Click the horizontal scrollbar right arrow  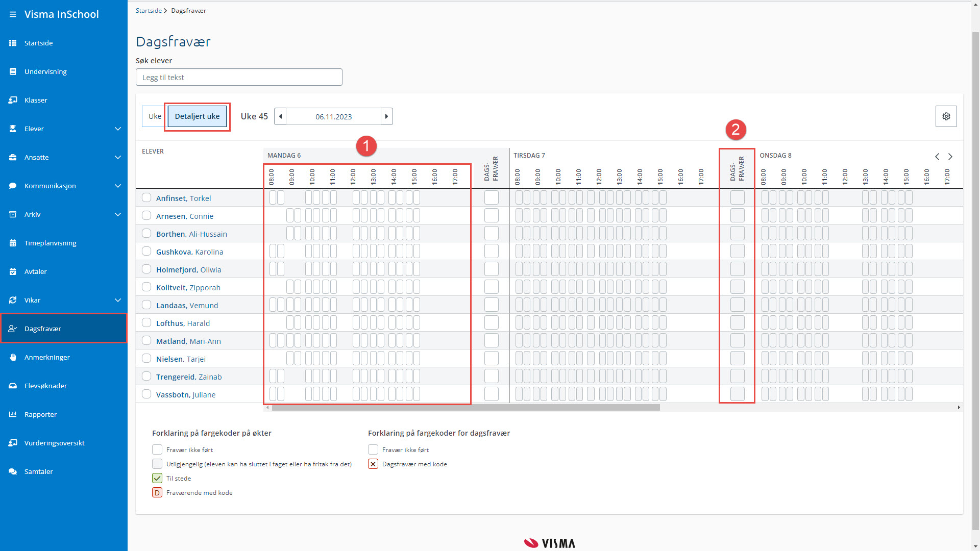tap(959, 407)
